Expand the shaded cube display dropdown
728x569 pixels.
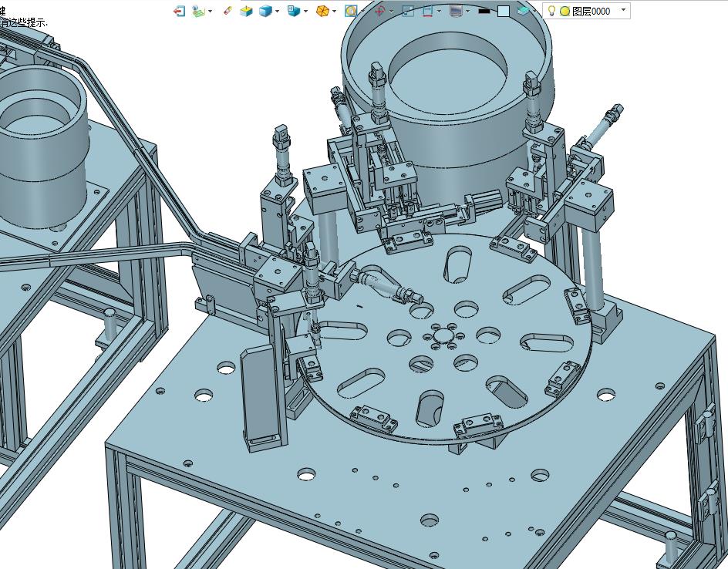pos(277,11)
